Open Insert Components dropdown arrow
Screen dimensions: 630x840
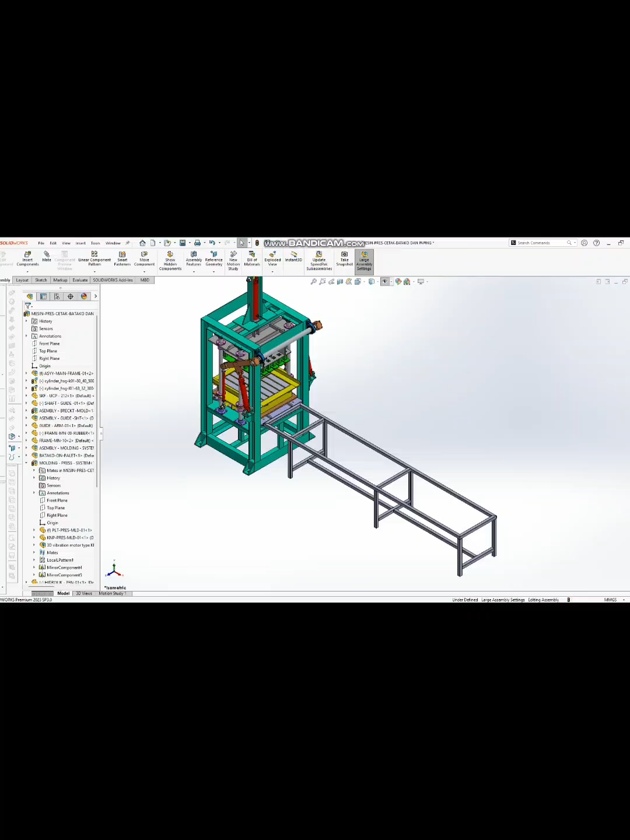point(27,271)
